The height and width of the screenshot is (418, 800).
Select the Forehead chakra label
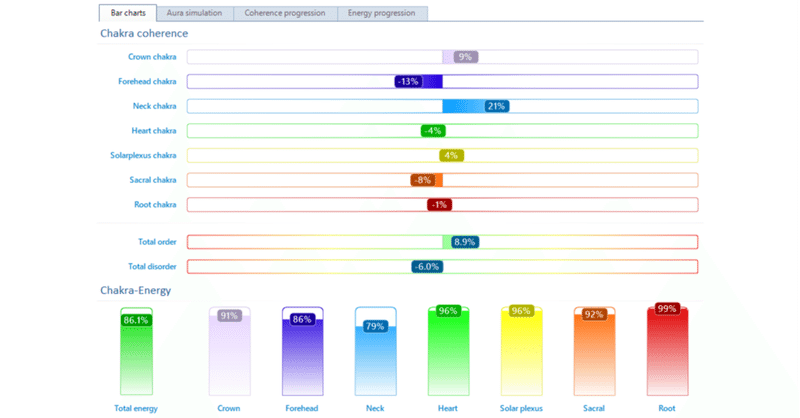point(147,81)
